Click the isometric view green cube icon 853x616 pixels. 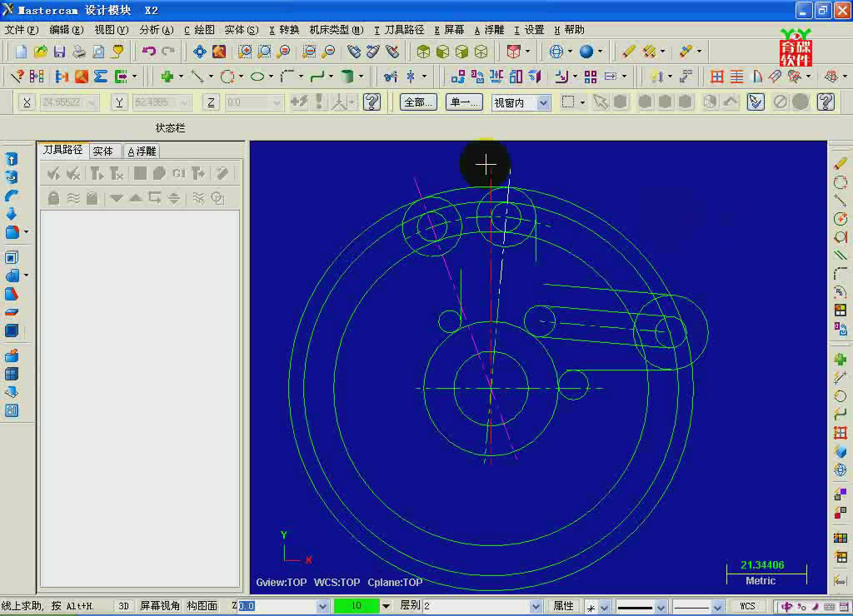click(x=423, y=52)
